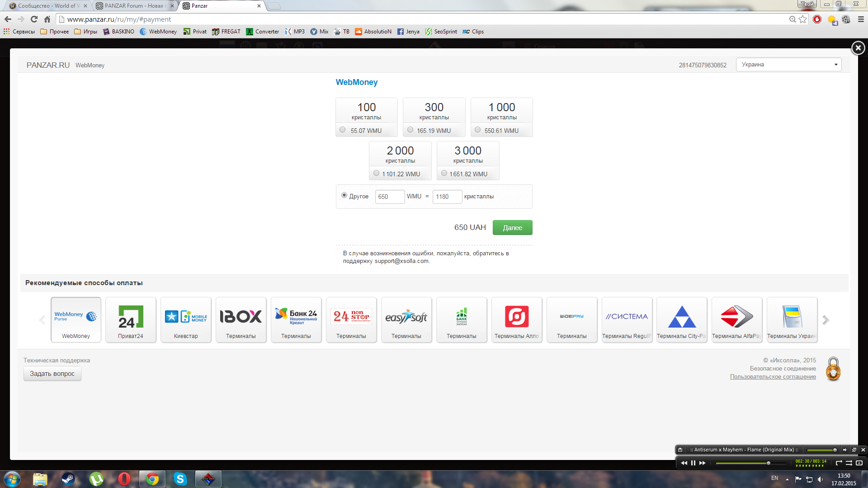Open the Jenya Facebook bookmark

pos(408,32)
